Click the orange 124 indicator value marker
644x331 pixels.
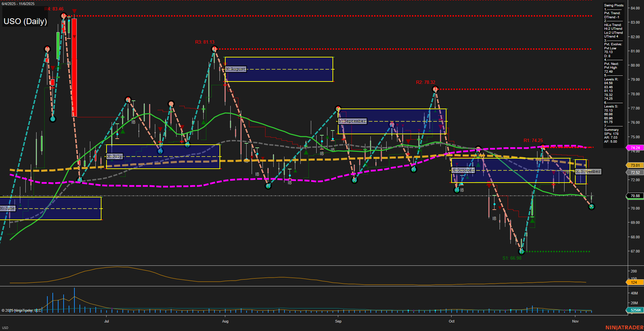coord(634,282)
